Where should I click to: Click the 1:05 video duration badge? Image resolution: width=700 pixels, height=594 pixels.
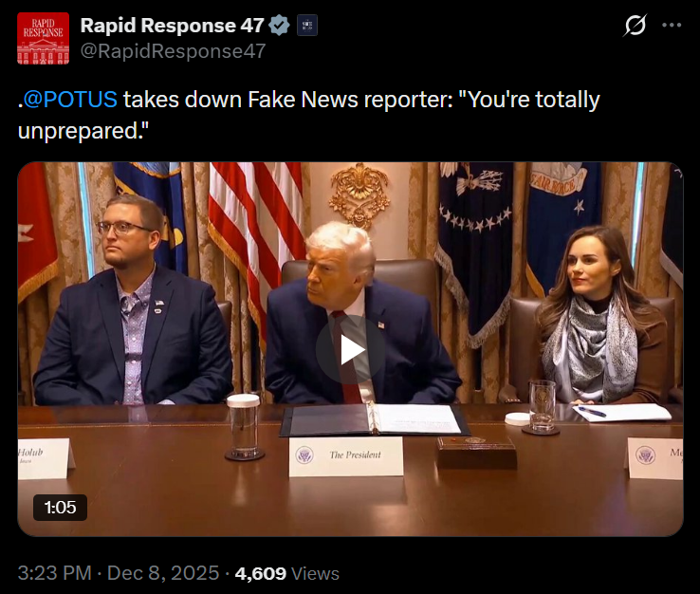(x=61, y=507)
